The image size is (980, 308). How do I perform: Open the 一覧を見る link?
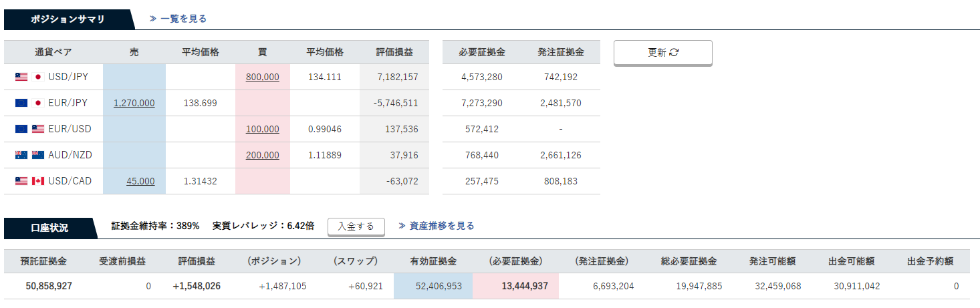(178, 19)
